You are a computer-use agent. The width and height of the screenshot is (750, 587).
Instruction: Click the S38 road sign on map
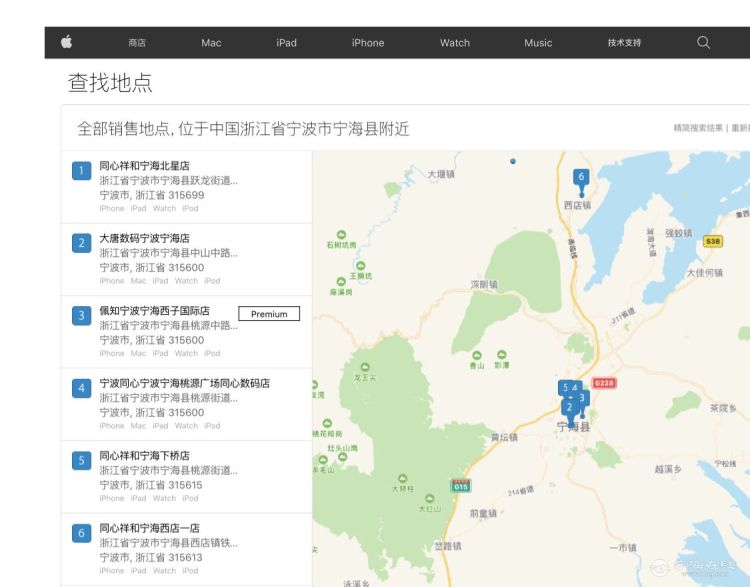tap(713, 241)
